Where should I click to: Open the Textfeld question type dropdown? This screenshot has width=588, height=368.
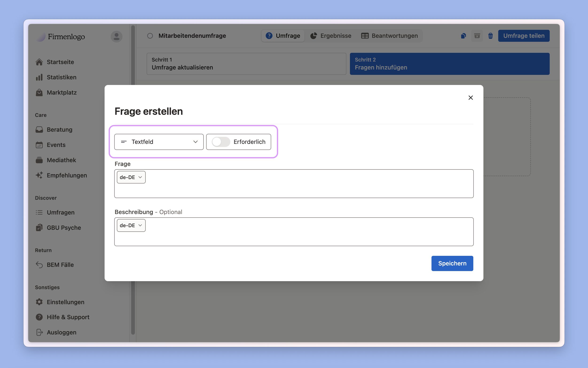coord(159,142)
